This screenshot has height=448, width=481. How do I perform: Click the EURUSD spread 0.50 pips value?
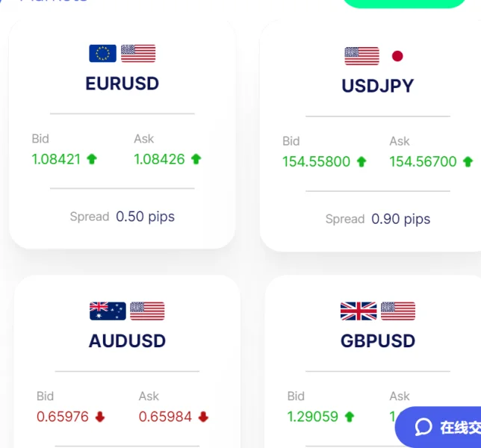145,217
